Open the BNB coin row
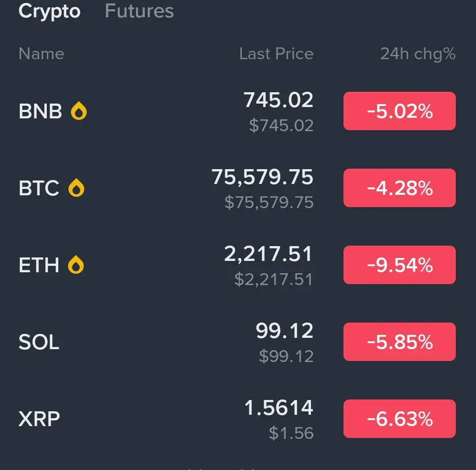 point(40,111)
